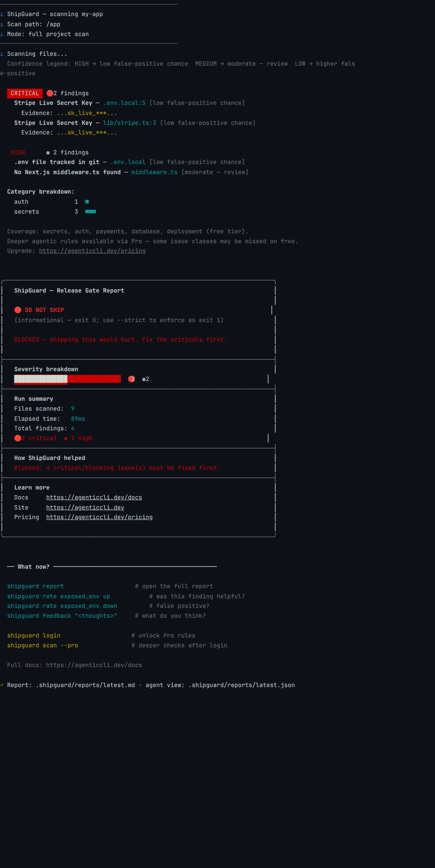Click the 'shipguard rate exposed_env down' command
The height and width of the screenshot is (868, 435).
click(62, 606)
